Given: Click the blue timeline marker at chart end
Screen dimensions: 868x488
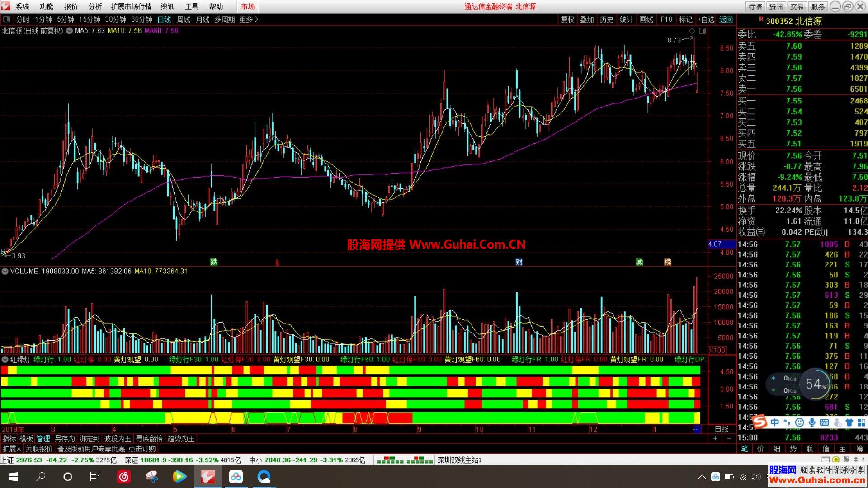Looking at the screenshot, I should coord(697,429).
